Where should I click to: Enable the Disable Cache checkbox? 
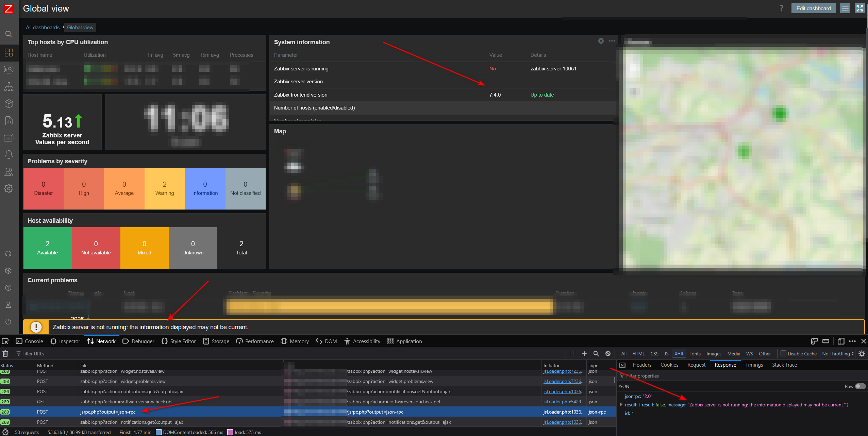click(783, 354)
